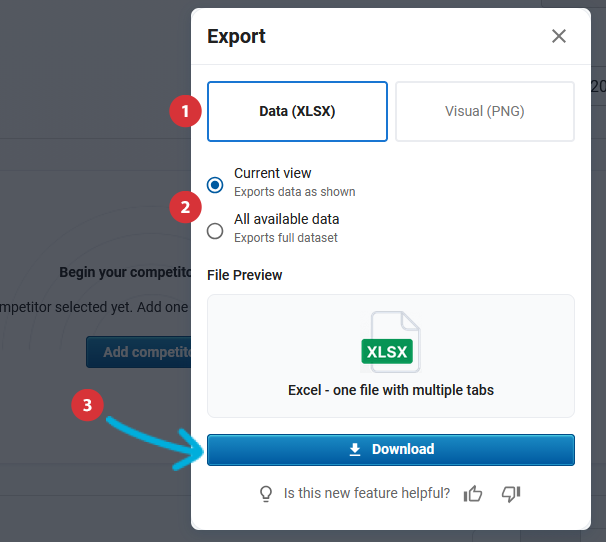Click the thumbs down feedback icon

pos(511,493)
